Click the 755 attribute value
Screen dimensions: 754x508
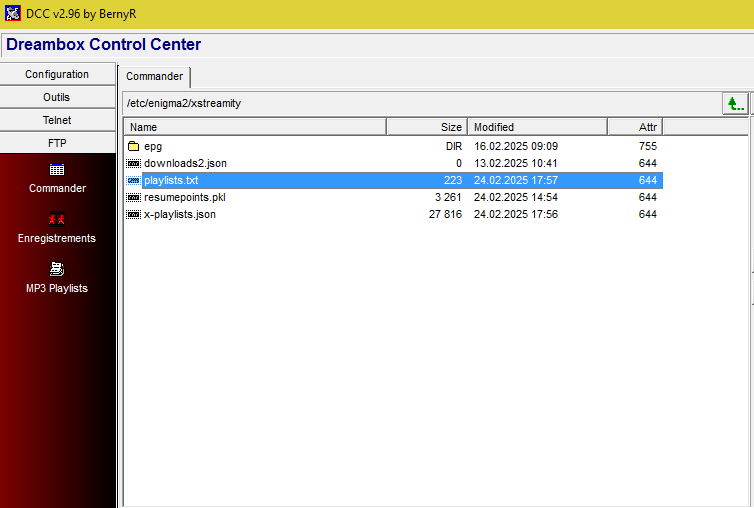tap(648, 146)
